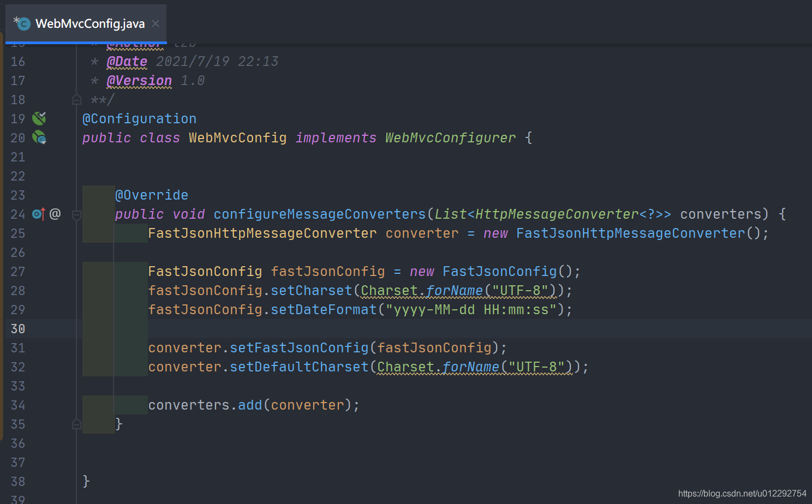Click Charset.forName on line 28
812x504 pixels.
click(422, 290)
